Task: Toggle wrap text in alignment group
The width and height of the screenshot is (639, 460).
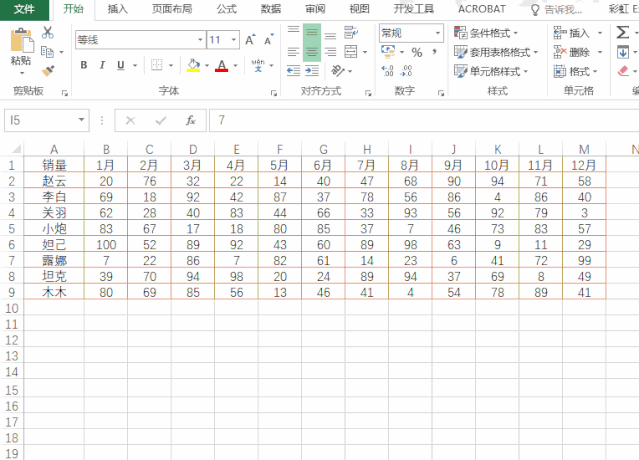Action: click(x=351, y=32)
